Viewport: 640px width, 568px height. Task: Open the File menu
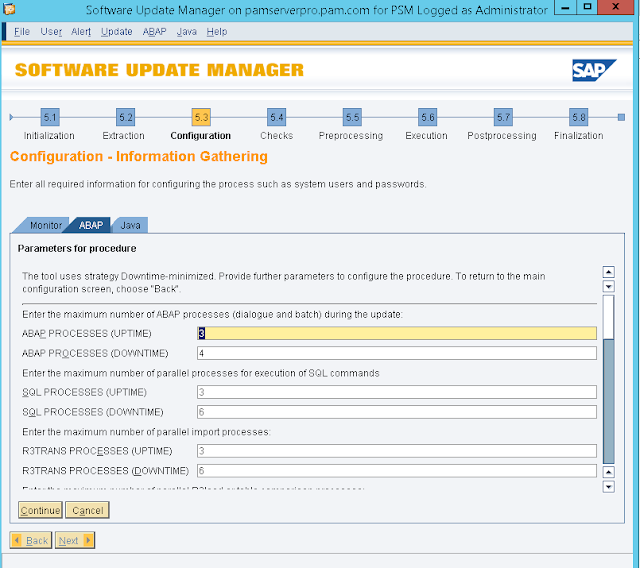(22, 32)
